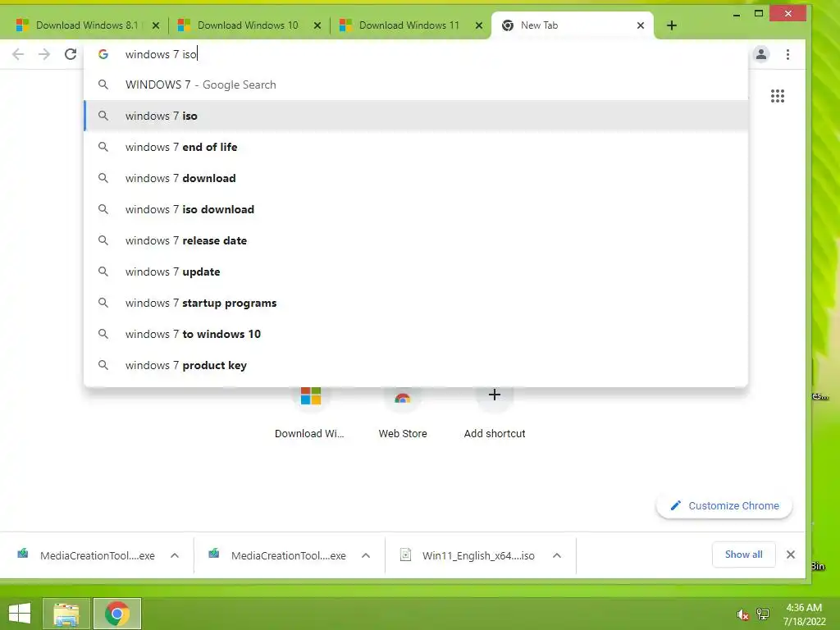
Task: Click the muted speaker tray icon
Action: (742, 614)
